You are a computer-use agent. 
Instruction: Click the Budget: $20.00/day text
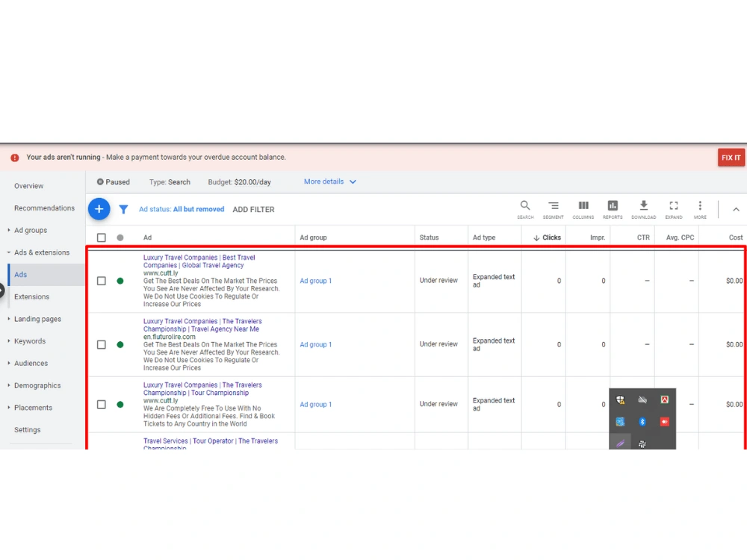tap(239, 182)
